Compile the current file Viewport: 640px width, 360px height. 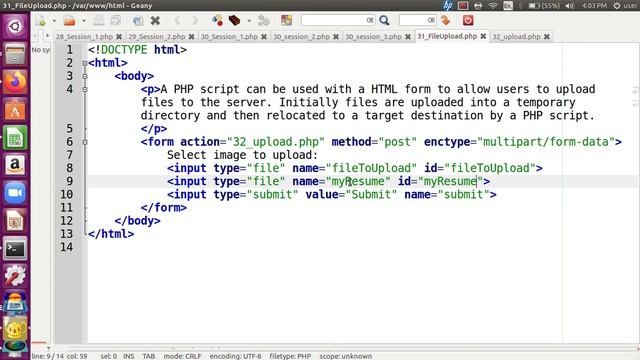click(x=217, y=20)
